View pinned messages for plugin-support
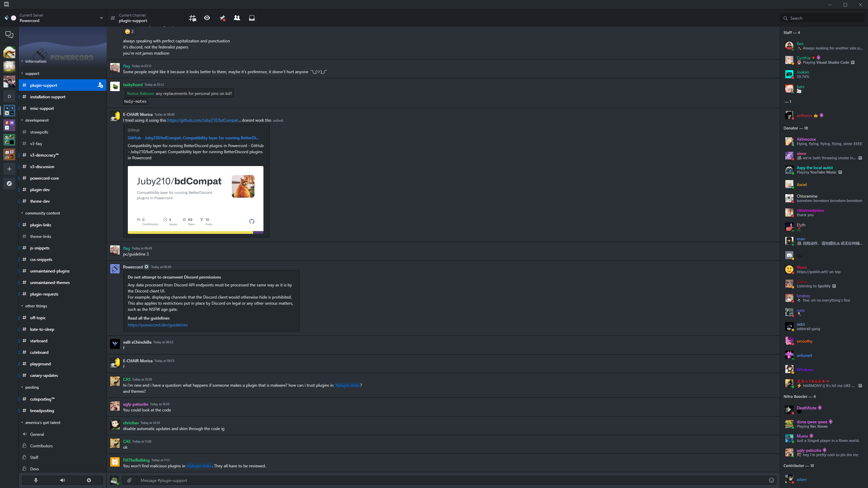Viewport: 868px width, 488px height. tap(222, 18)
